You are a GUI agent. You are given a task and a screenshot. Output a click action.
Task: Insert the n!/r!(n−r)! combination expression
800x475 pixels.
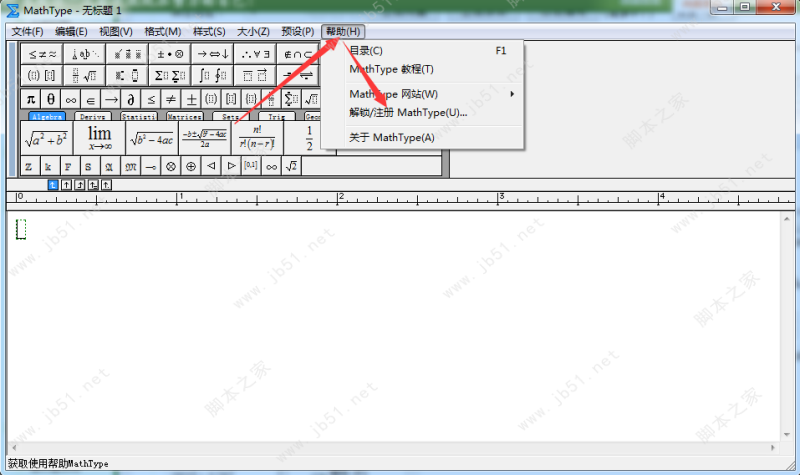click(257, 138)
